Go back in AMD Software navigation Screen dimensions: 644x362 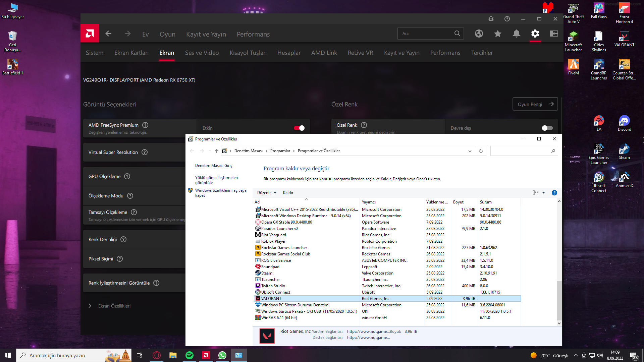coord(108,34)
